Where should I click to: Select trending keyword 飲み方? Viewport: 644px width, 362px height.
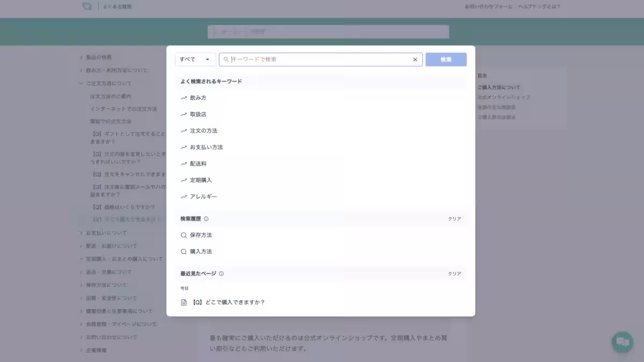pyautogui.click(x=200, y=97)
